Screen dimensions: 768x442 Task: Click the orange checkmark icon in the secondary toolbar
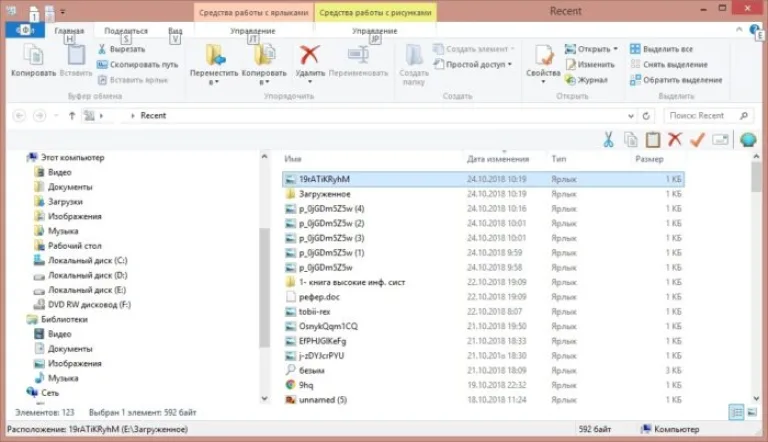click(697, 140)
